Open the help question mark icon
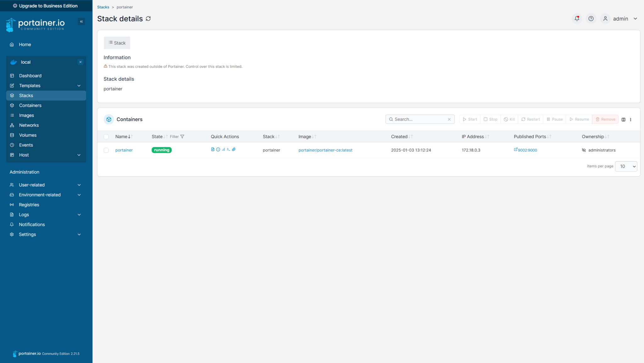644x363 pixels. (x=591, y=19)
